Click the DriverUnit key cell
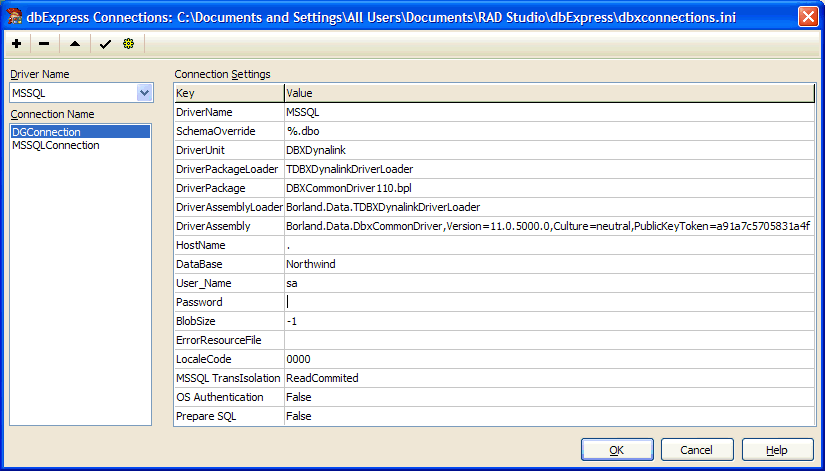This screenshot has width=825, height=471. coord(229,151)
